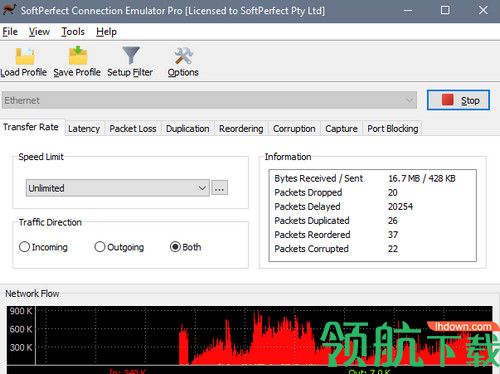Viewport: 500px width, 374px height.
Task: Click the Save Profile icon
Action: [x=78, y=56]
